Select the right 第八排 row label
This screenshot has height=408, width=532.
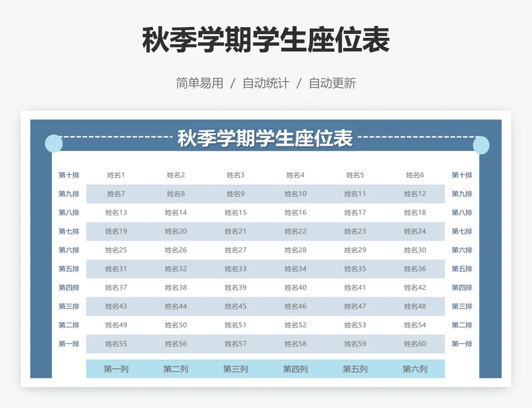coord(462,213)
